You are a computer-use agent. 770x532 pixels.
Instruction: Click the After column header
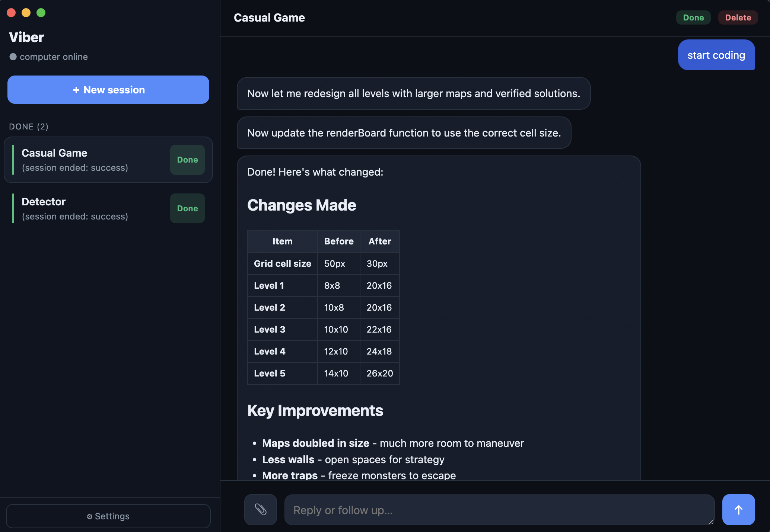pos(380,241)
